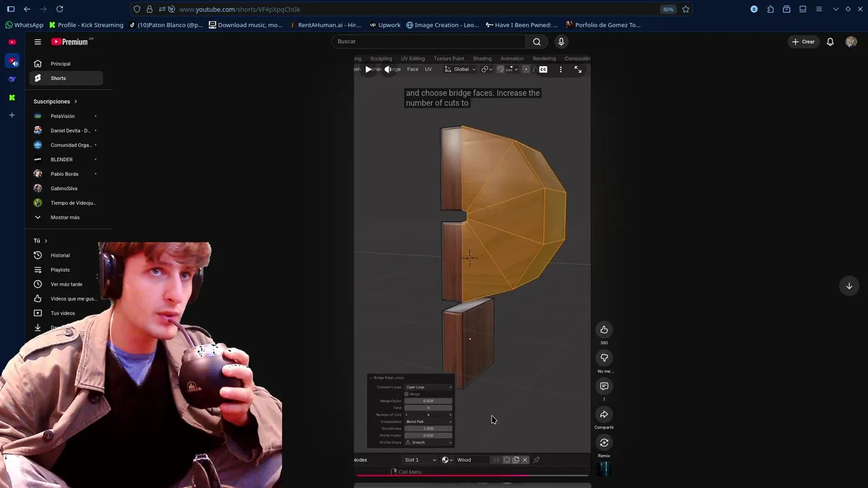Screen dimensions: 868x488
Task: Open the YouTube account avatar menu
Action: click(851, 41)
